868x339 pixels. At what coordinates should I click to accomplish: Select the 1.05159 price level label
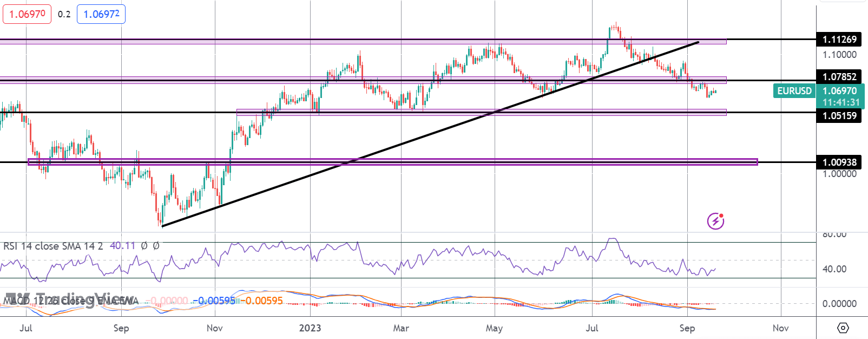tap(839, 115)
